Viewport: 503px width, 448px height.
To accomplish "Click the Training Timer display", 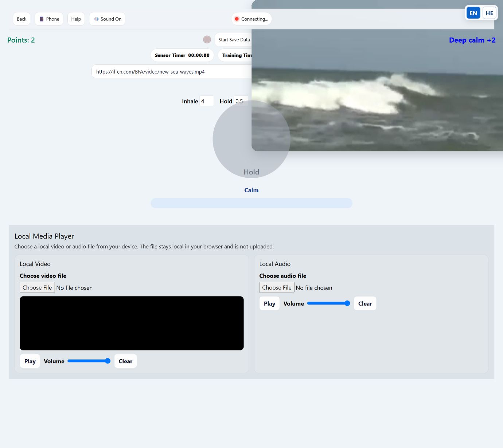I will click(x=235, y=55).
